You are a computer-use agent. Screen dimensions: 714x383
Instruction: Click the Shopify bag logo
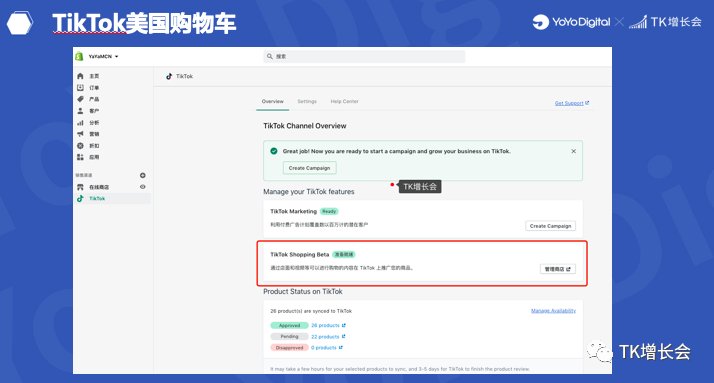pos(79,56)
